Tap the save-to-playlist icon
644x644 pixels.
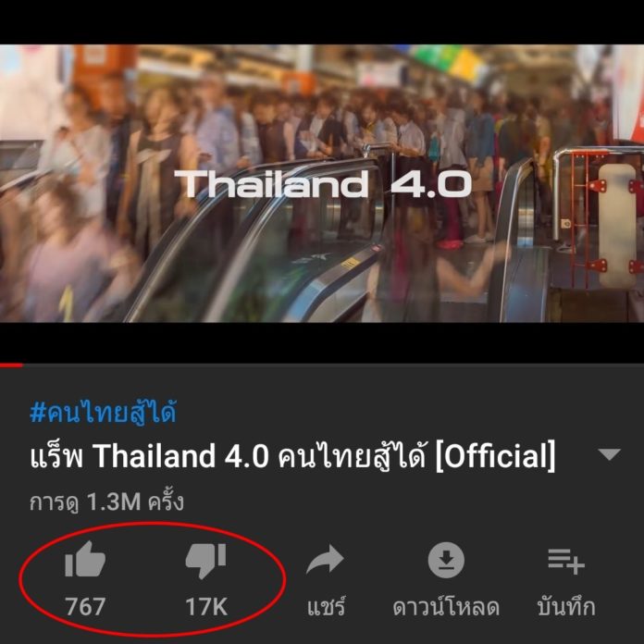(x=566, y=561)
